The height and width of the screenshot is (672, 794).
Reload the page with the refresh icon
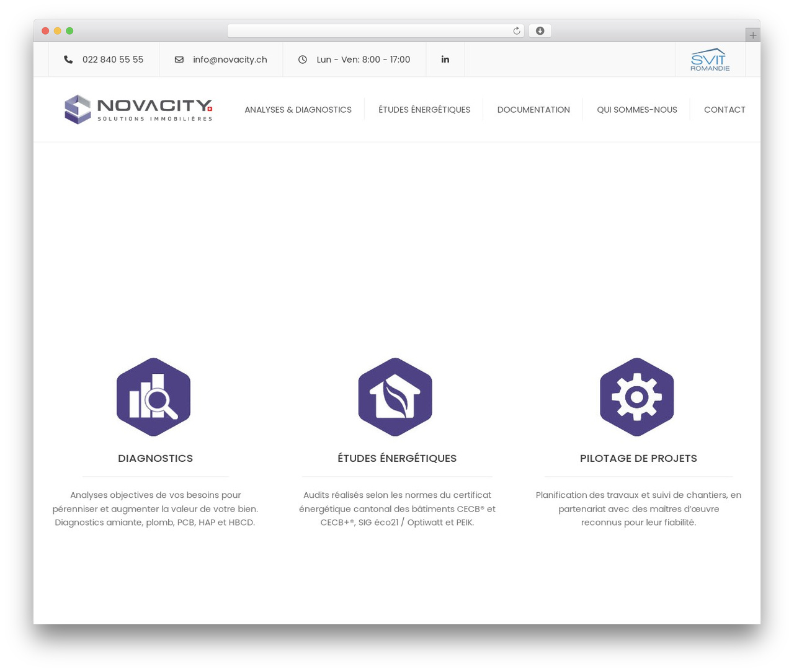(517, 31)
